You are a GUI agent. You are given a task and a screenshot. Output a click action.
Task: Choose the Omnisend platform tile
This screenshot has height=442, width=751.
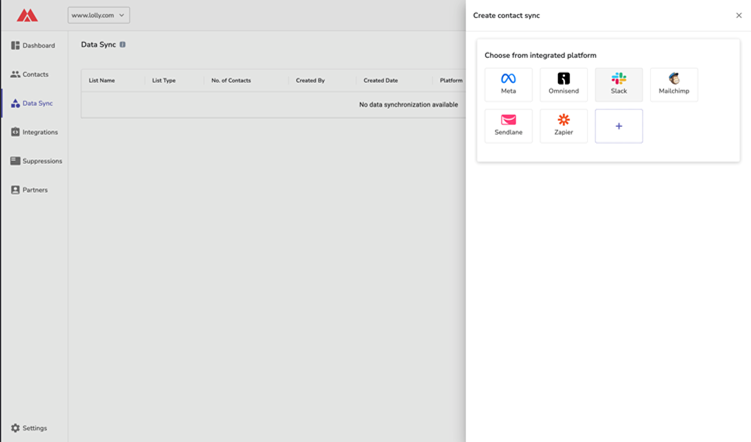coord(563,85)
